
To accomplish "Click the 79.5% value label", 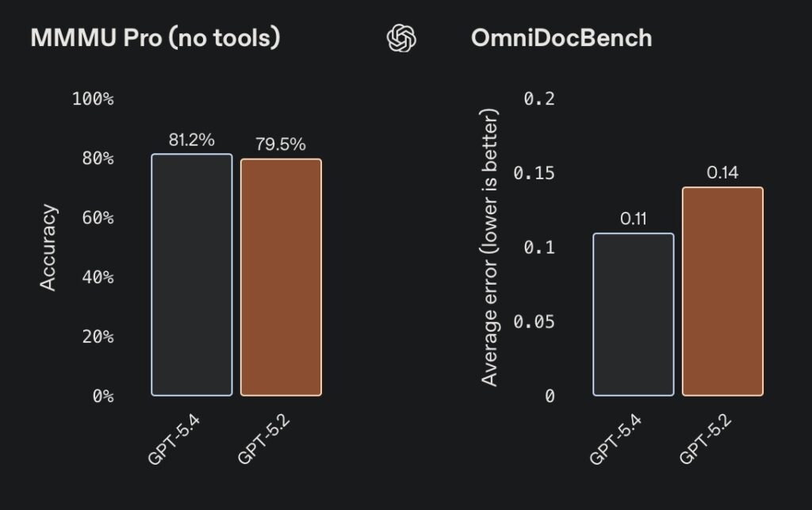I will click(281, 145).
